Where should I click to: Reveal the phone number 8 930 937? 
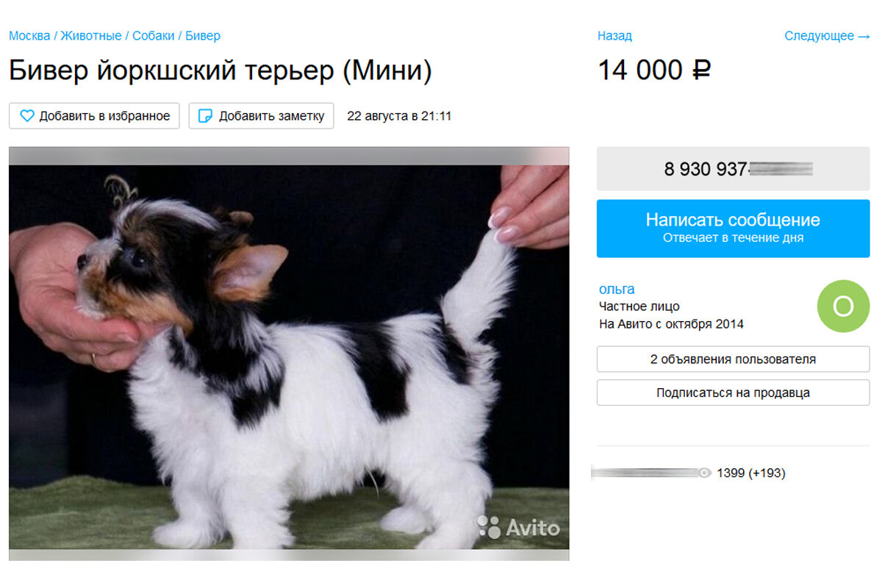point(733,169)
